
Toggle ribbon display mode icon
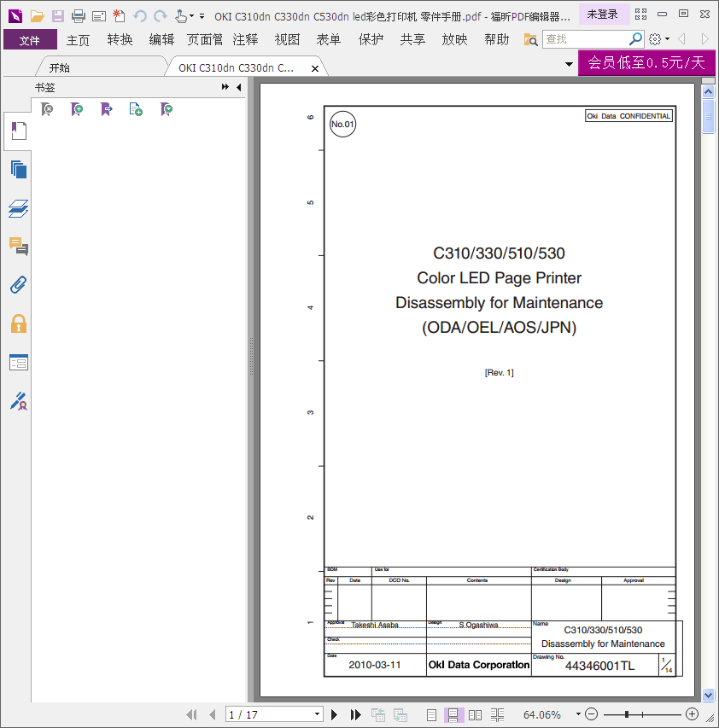coord(641,15)
